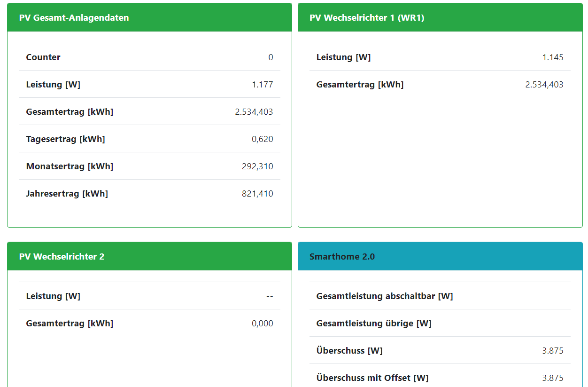588x387 pixels.
Task: Select the Counter value 0
Action: click(271, 57)
